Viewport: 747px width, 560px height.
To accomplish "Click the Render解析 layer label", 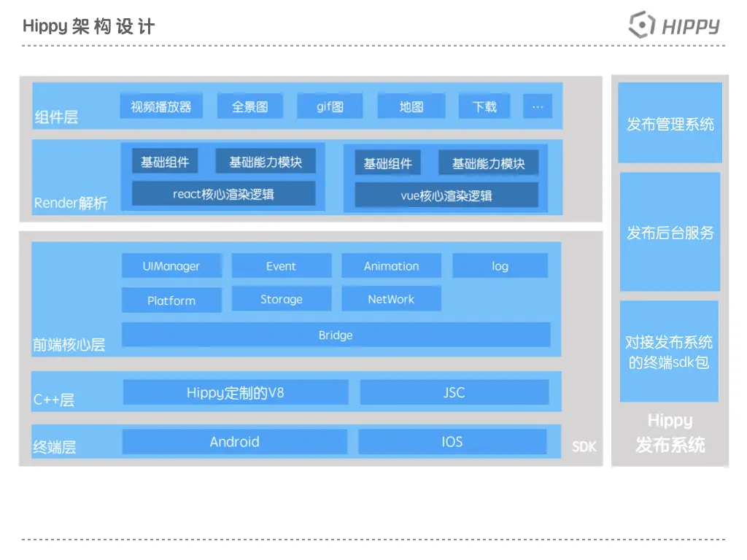I will [x=71, y=203].
